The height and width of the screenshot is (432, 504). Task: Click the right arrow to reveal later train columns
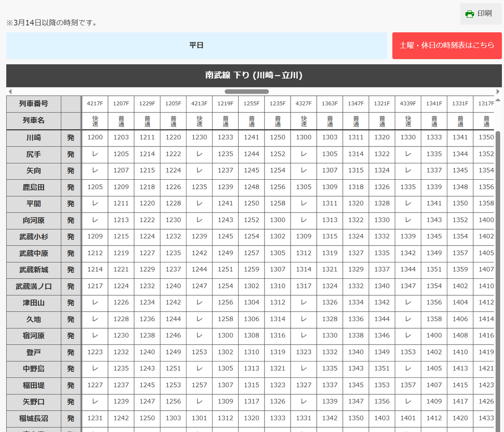click(499, 91)
